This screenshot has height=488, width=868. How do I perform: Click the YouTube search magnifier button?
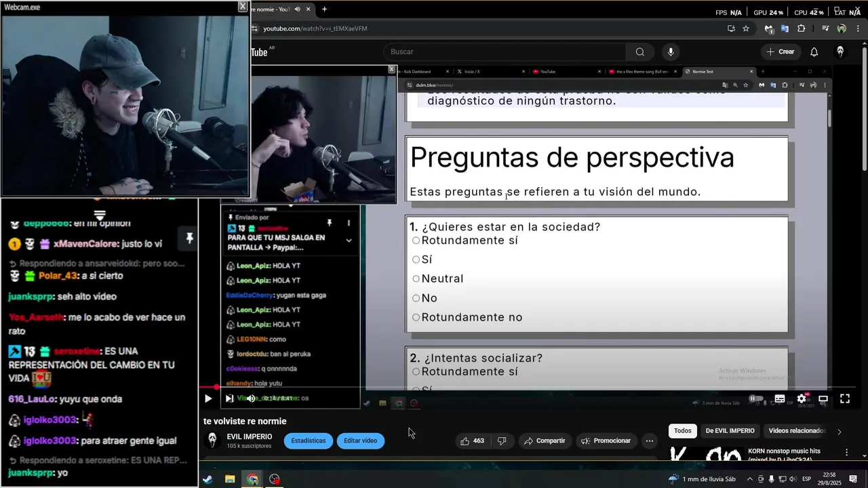(x=640, y=52)
